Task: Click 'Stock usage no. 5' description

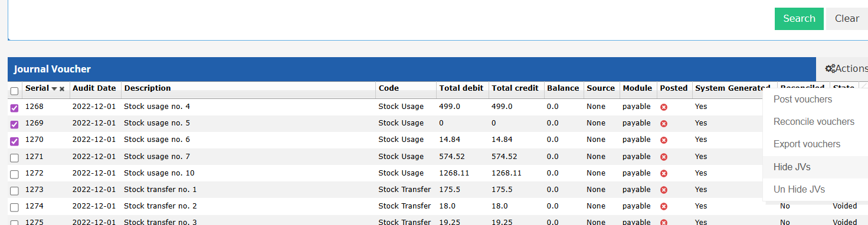Action: [157, 123]
